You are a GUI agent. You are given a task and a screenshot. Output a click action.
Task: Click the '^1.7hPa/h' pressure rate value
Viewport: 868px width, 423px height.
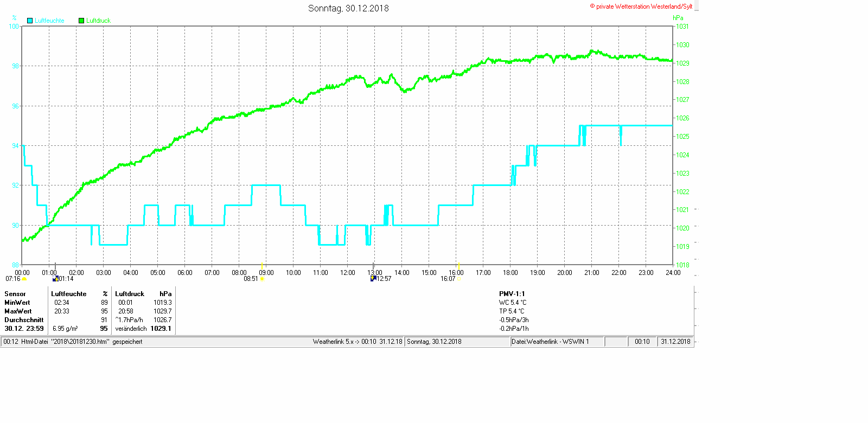coord(129,320)
